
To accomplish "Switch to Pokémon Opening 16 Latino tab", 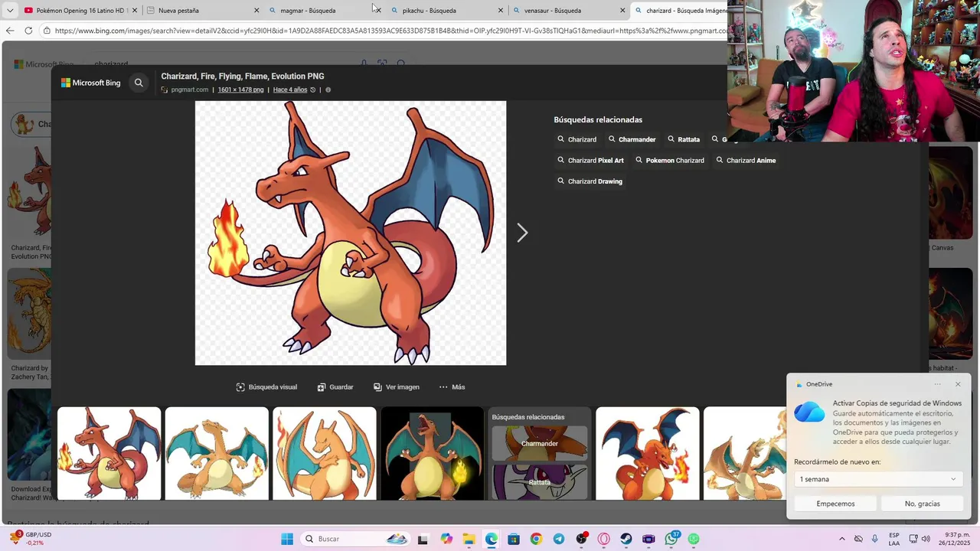I will pyautogui.click(x=79, y=11).
